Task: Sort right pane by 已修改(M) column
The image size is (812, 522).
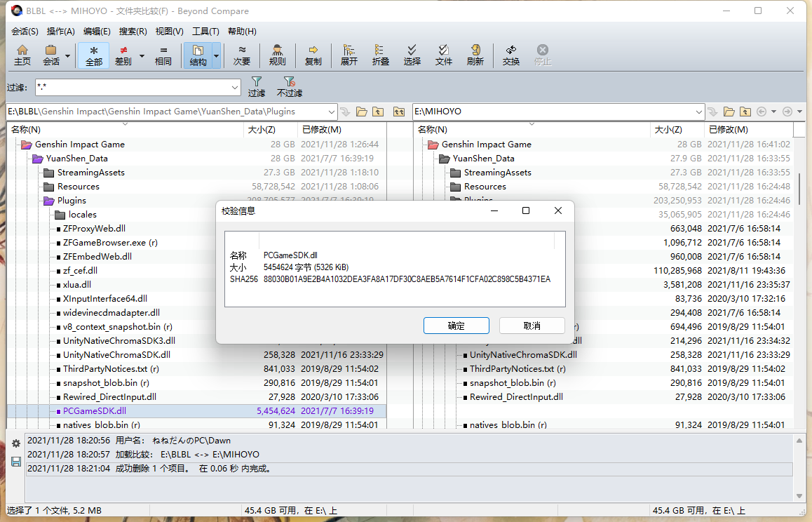Action: pos(747,130)
